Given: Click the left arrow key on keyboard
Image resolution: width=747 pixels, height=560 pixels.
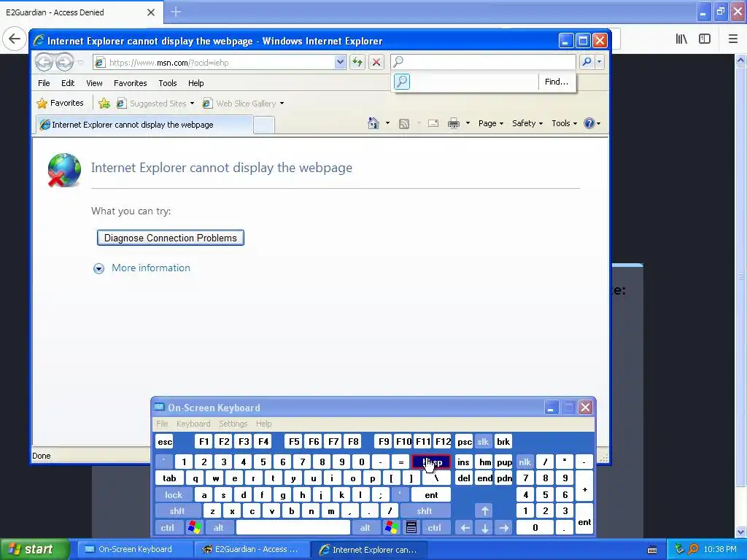Looking at the screenshot, I should (465, 528).
